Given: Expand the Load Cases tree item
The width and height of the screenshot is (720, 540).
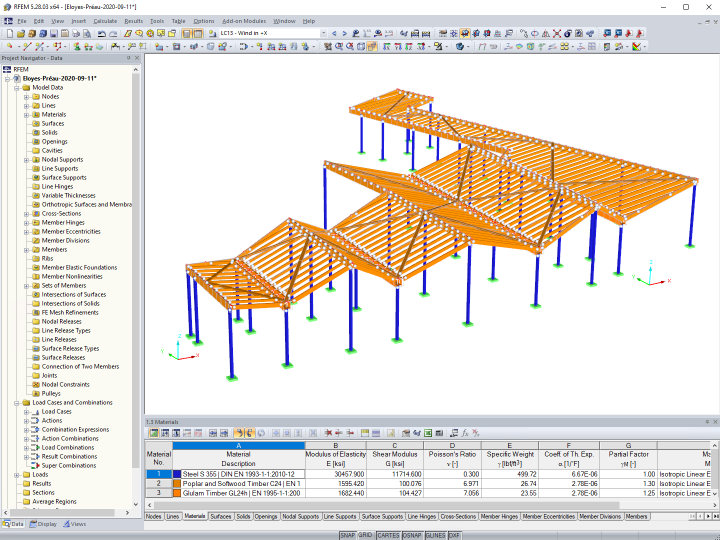Looking at the screenshot, I should point(27,412).
